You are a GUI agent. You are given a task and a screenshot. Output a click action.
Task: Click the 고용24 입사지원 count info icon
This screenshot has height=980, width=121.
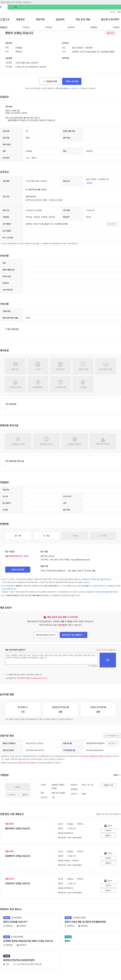tap(105, 707)
